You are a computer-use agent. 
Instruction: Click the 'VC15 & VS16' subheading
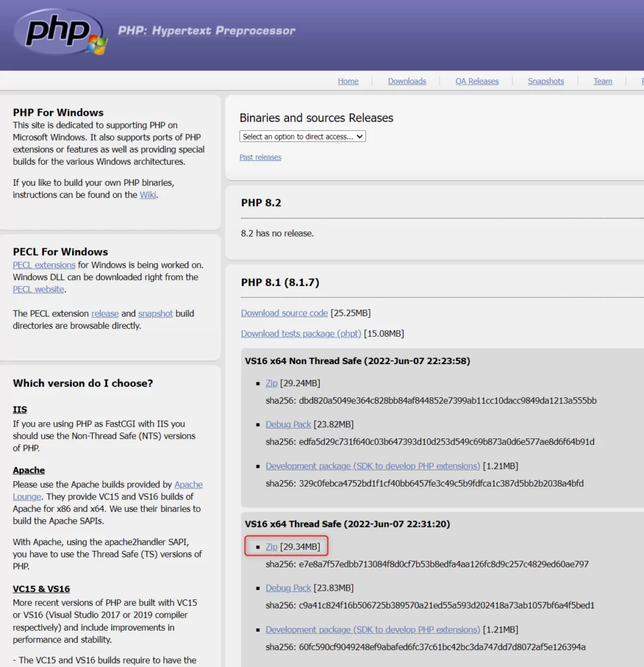[x=41, y=589]
